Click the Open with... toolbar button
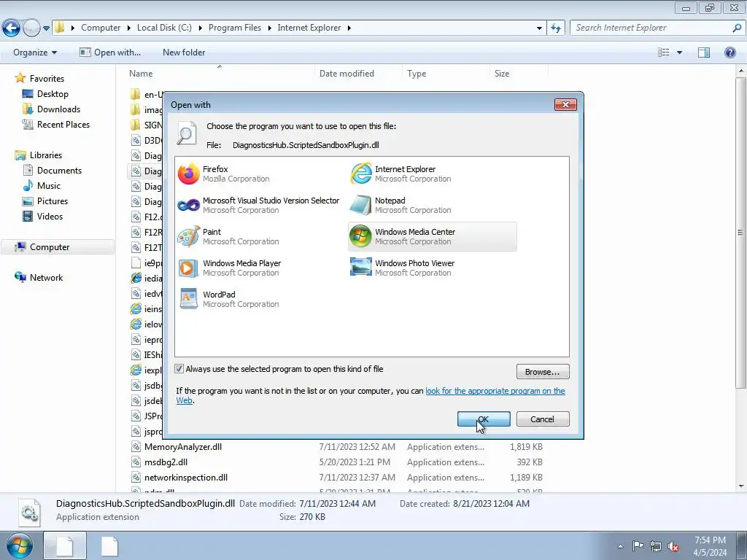Image resolution: width=747 pixels, height=560 pixels. [110, 52]
